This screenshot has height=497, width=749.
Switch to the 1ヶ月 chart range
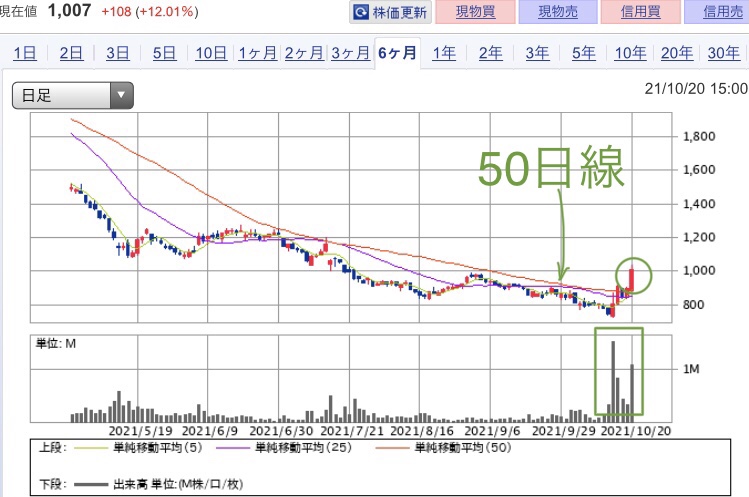coord(257,53)
